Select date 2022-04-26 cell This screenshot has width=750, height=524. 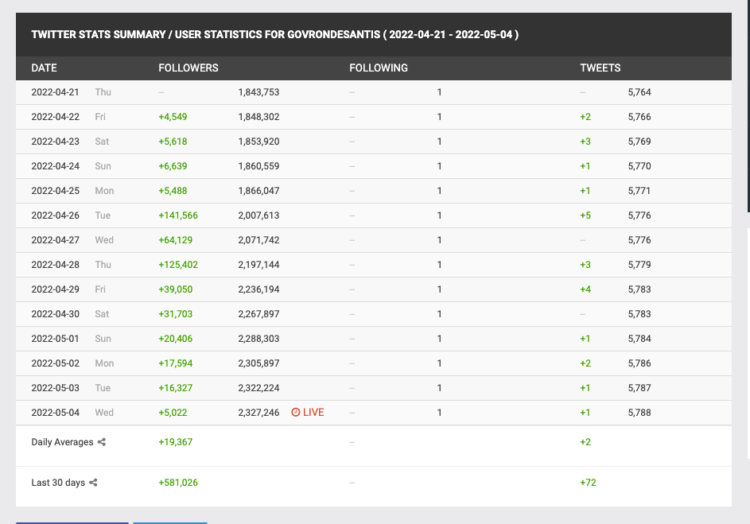55,215
